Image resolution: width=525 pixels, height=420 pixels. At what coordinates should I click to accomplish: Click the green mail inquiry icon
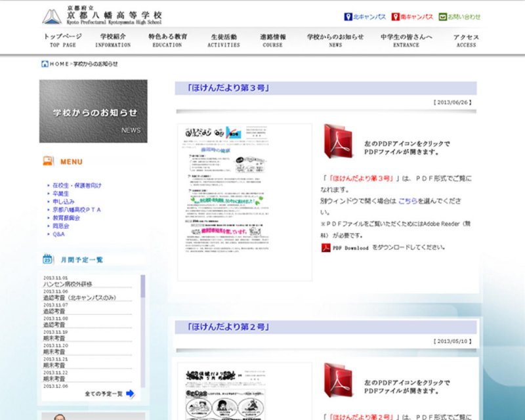click(x=442, y=16)
